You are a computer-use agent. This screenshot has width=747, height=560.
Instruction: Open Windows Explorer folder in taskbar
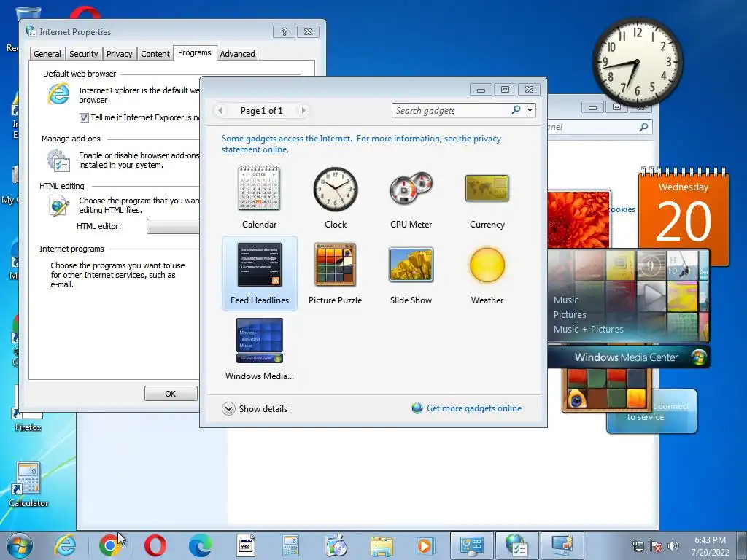point(381,545)
